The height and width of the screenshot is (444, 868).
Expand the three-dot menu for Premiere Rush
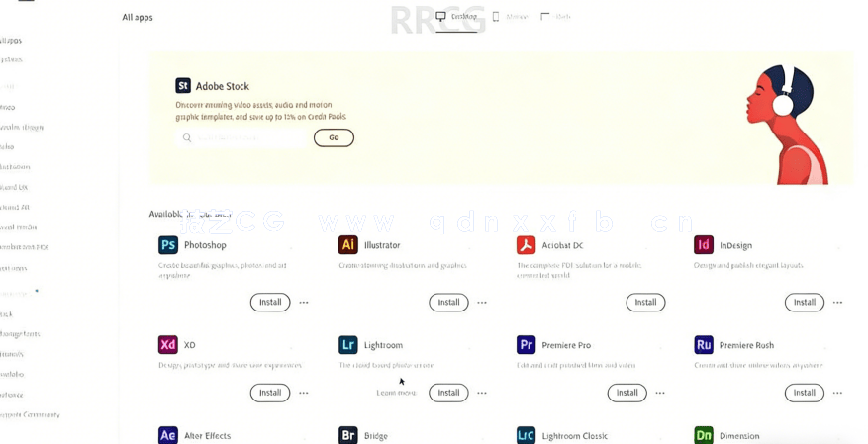point(838,393)
